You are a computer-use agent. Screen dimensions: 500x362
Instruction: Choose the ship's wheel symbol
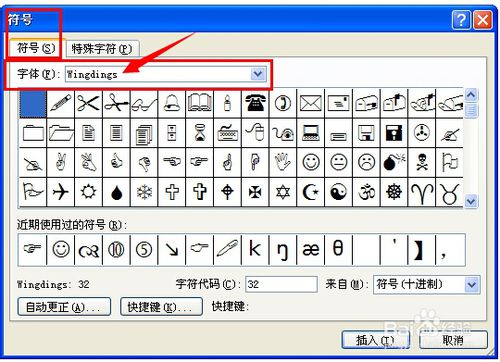(394, 192)
